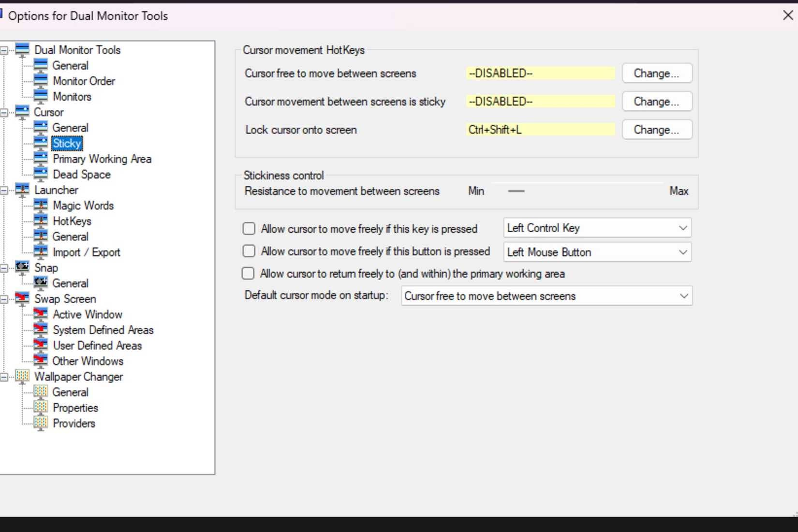
Task: Click Change for Lock cursor onto screen
Action: pos(656,130)
